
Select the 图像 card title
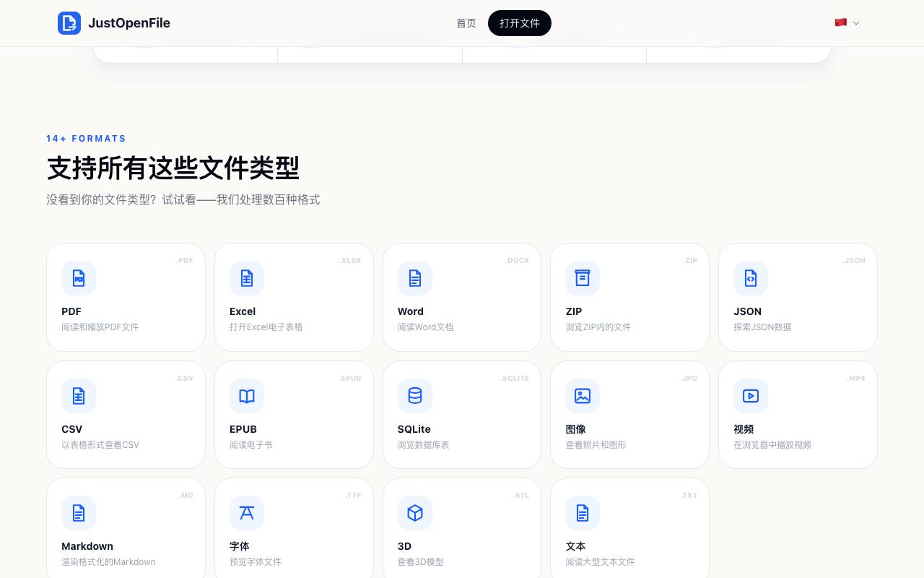tap(576, 429)
